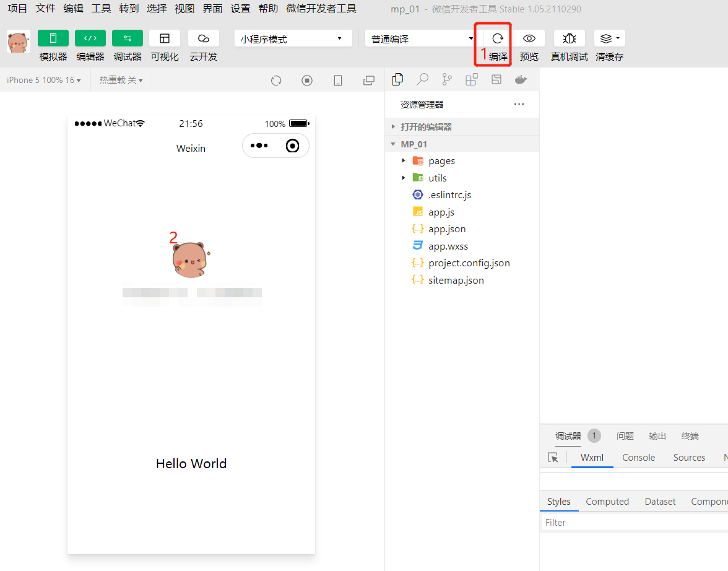Switch to the Styles pane tab

(x=558, y=502)
